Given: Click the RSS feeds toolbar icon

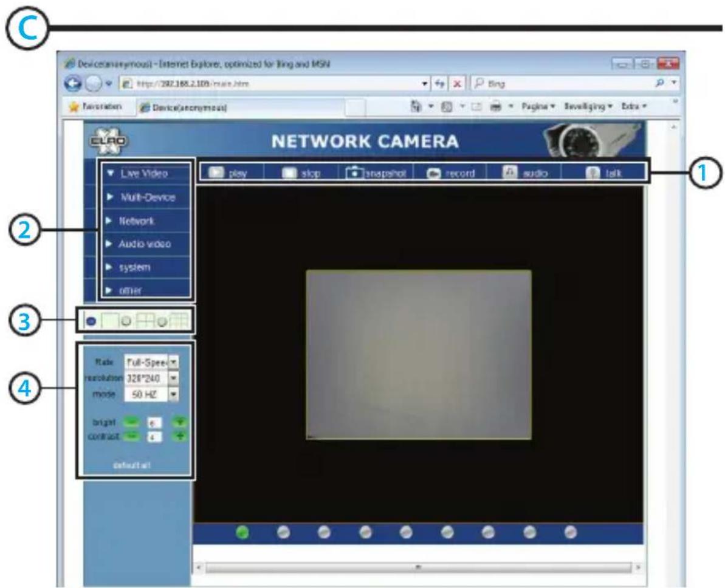Looking at the screenshot, I should [446, 107].
